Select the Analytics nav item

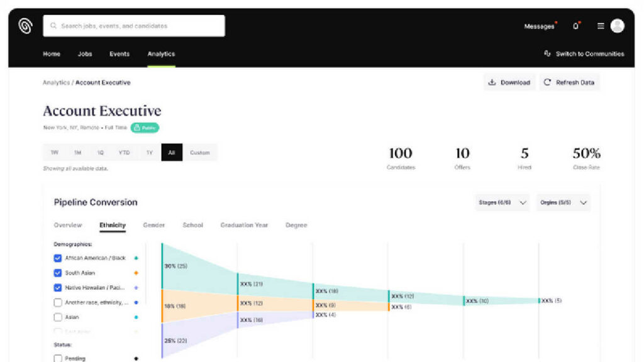161,54
